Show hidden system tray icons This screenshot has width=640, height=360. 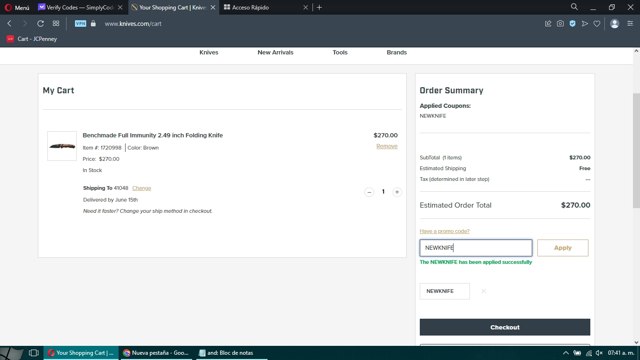tap(565, 353)
